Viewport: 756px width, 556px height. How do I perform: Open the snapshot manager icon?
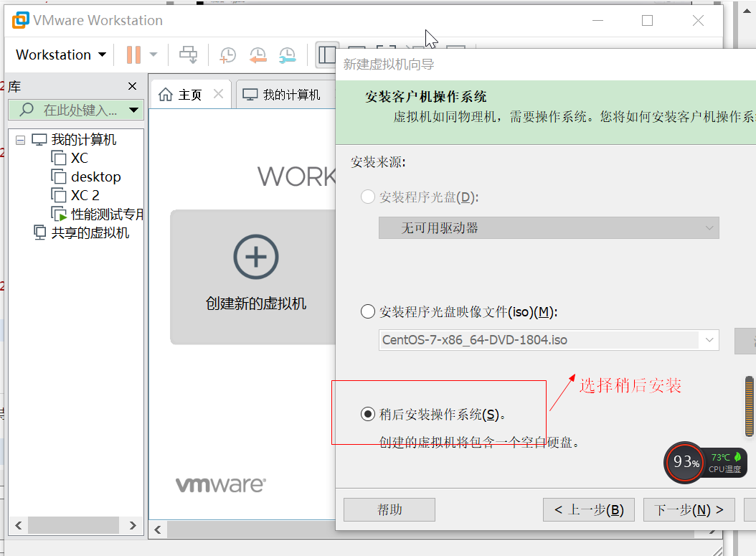tap(288, 55)
